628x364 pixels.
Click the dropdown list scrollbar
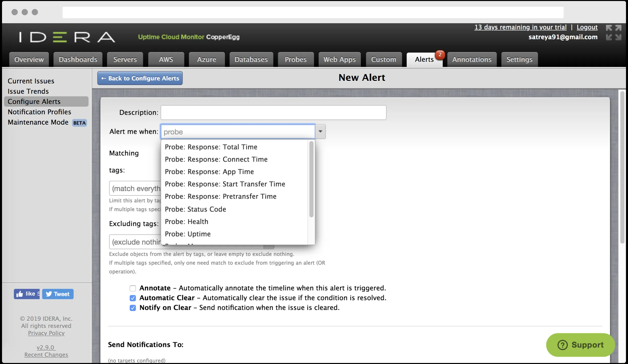point(311,179)
